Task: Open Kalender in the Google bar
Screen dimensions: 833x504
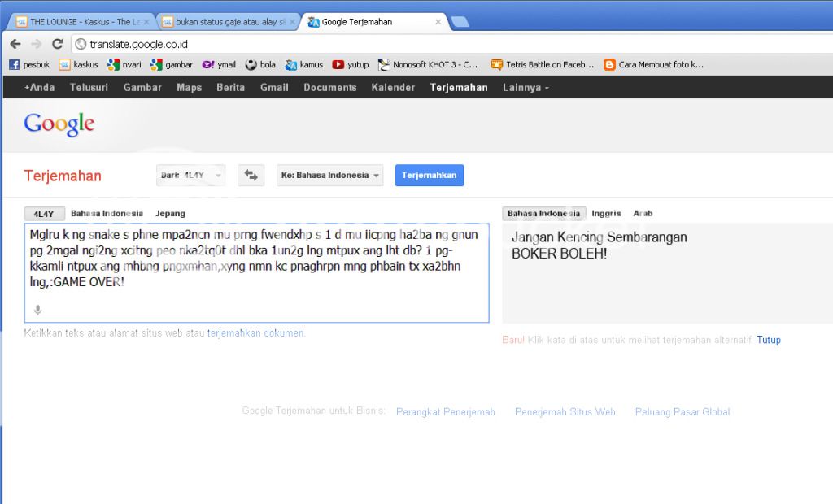Action: coord(393,88)
